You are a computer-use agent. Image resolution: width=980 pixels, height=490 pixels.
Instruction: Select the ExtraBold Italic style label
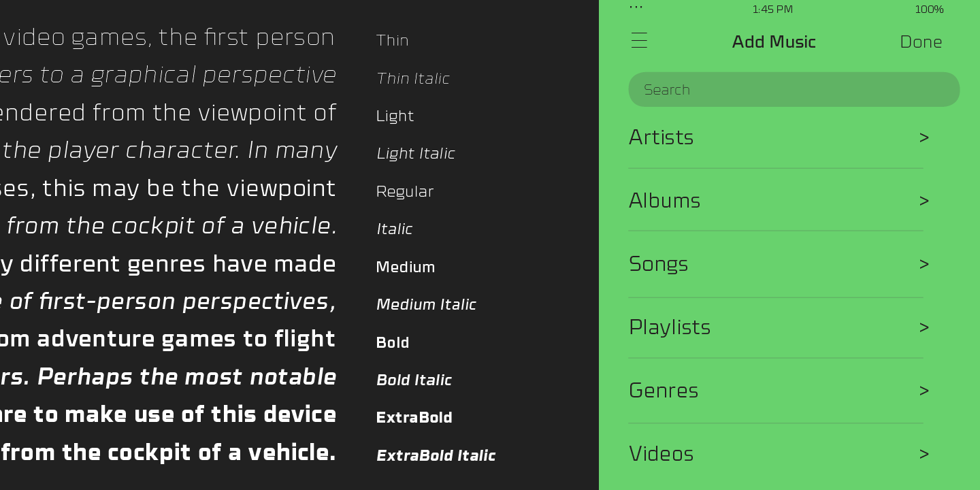[x=436, y=455]
